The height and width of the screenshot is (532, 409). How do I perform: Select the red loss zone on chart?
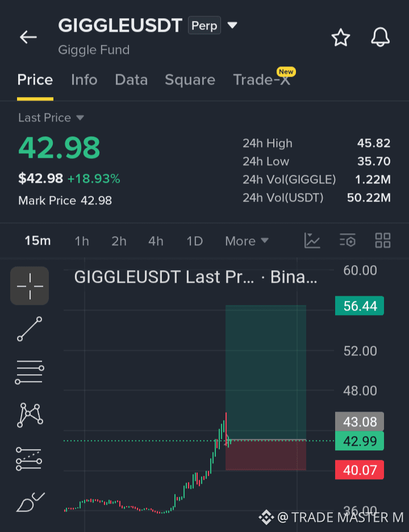point(266,455)
